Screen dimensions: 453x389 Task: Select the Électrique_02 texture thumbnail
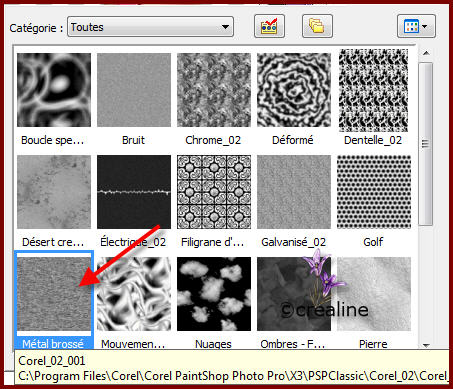point(134,192)
